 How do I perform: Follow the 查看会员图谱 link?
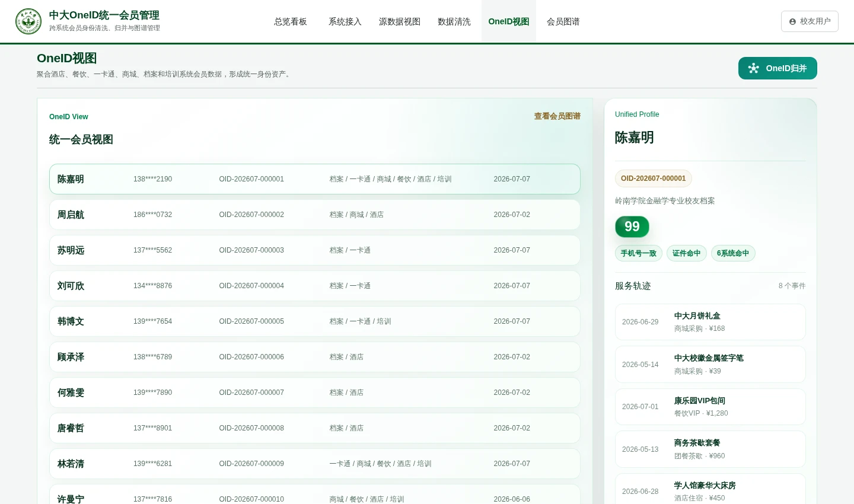(557, 116)
